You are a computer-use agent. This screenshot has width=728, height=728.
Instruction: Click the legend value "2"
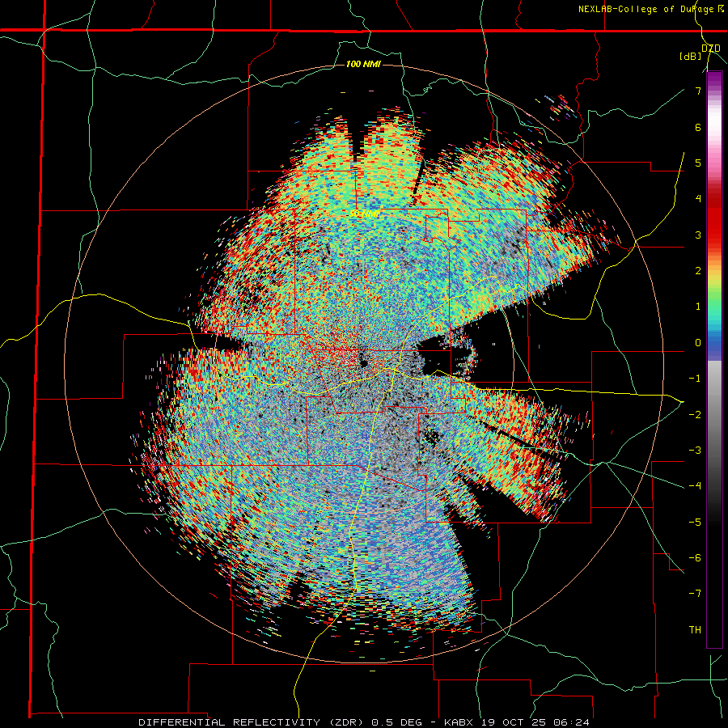(698, 271)
